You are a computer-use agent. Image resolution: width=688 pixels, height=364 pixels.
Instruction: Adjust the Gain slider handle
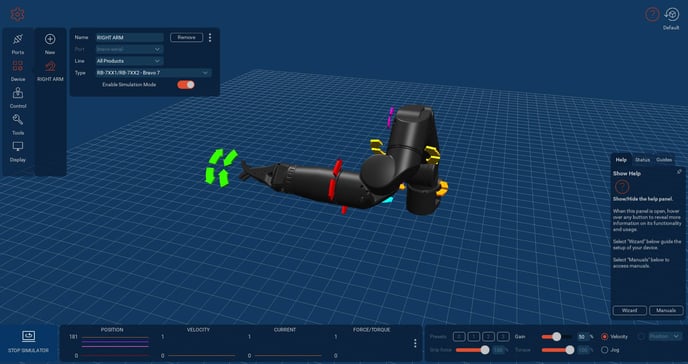[x=556, y=336]
